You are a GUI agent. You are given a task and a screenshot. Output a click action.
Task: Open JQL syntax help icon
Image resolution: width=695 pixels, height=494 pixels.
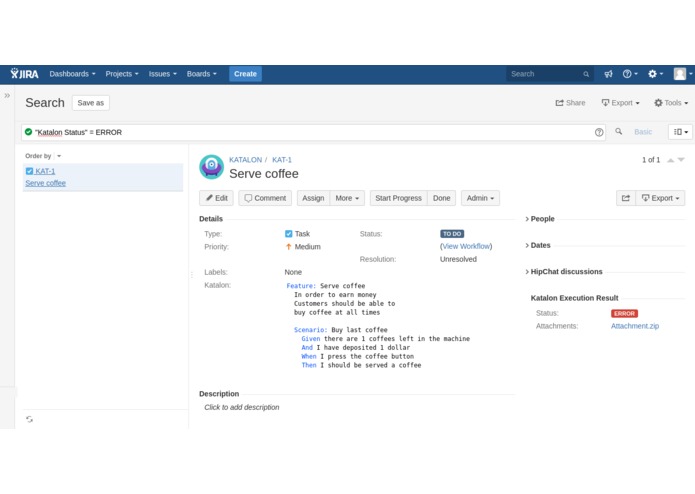coord(599,132)
